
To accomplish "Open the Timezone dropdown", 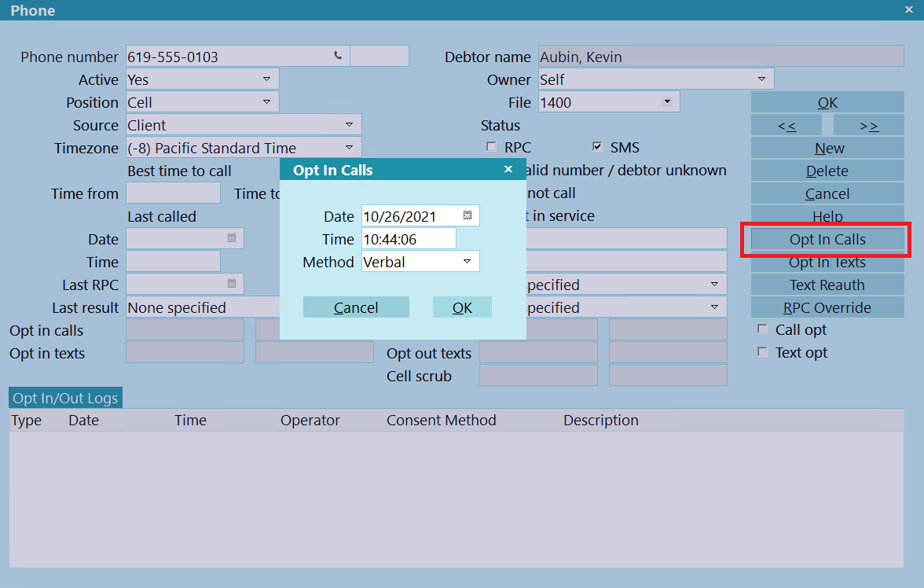I will 349,148.
